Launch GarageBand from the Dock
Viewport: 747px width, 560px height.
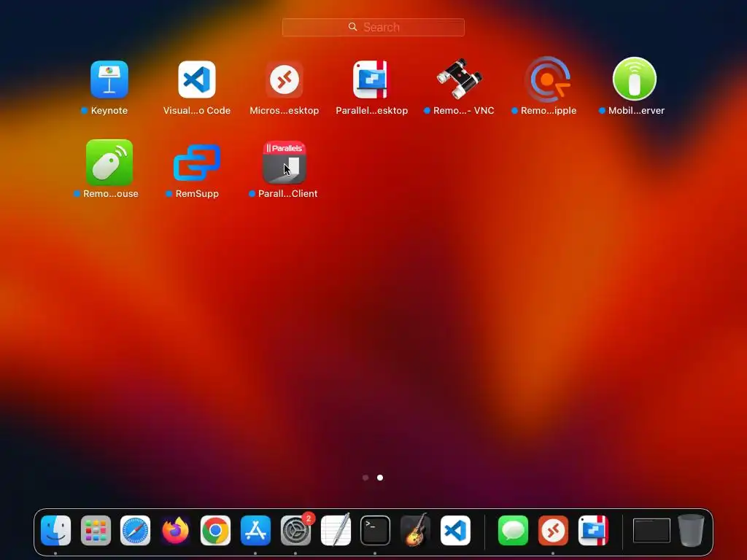point(415,529)
